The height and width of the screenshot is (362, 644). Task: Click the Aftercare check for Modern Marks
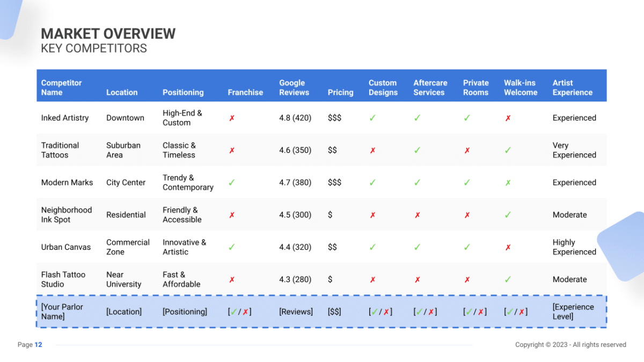point(417,182)
